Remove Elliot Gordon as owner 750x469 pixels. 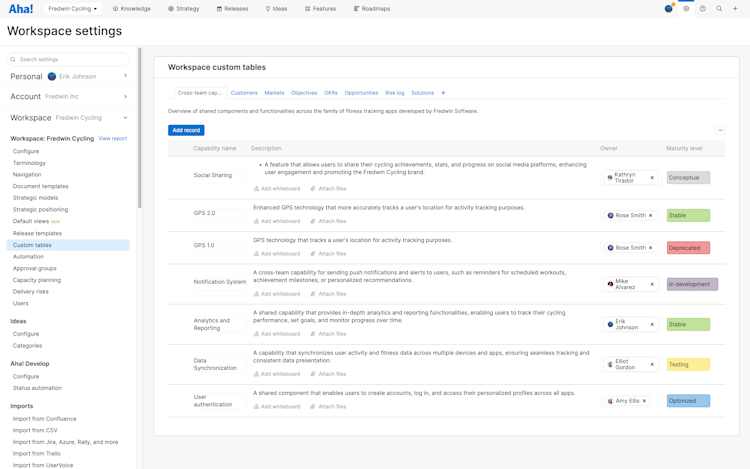click(652, 365)
